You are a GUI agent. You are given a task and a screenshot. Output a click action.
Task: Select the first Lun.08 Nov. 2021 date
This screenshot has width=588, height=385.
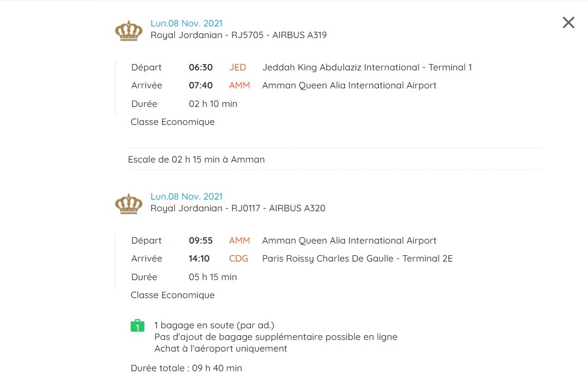pos(186,23)
